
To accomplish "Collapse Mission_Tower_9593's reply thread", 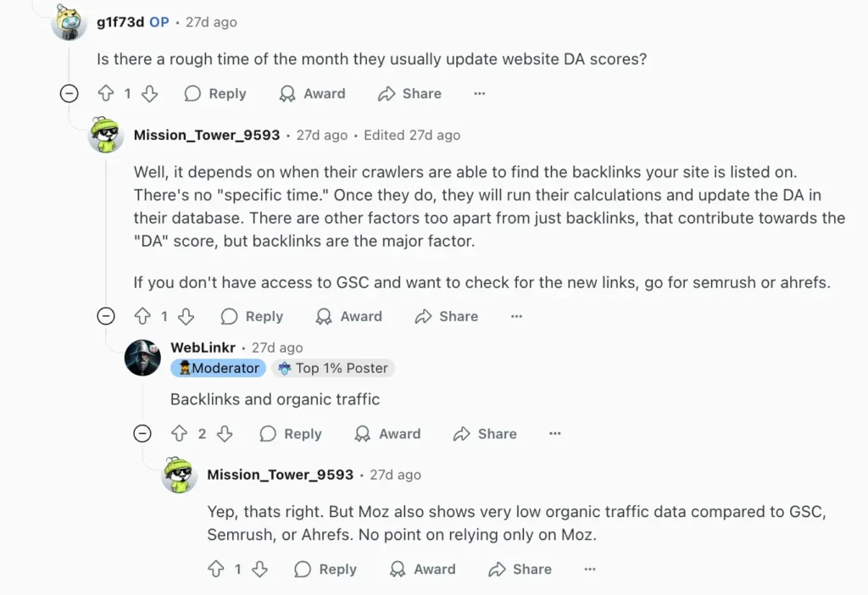I will click(x=106, y=316).
